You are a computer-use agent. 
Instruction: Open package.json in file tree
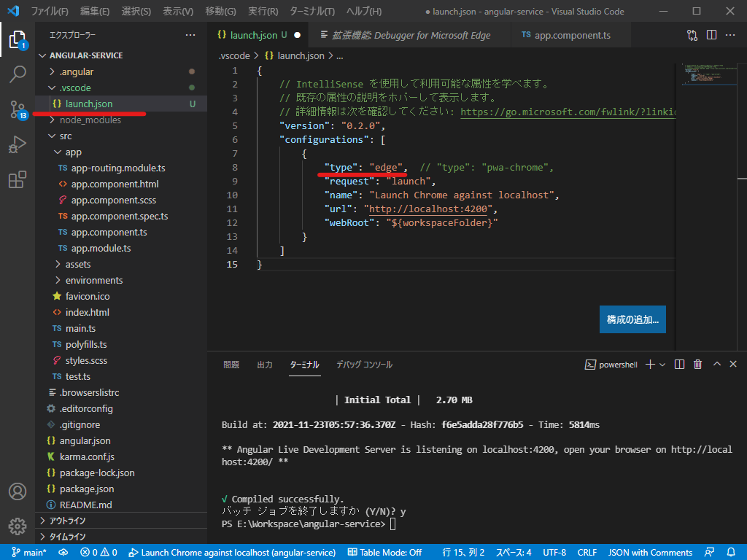point(120,489)
